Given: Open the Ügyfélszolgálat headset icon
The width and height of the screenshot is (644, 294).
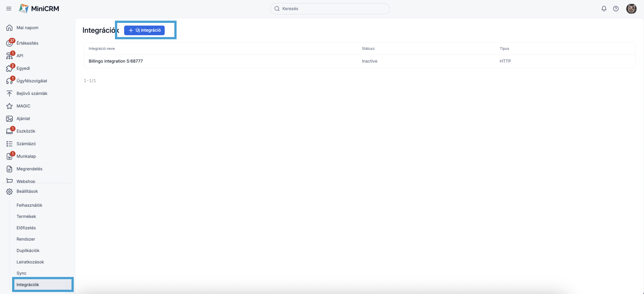Looking at the screenshot, I should coord(9,81).
